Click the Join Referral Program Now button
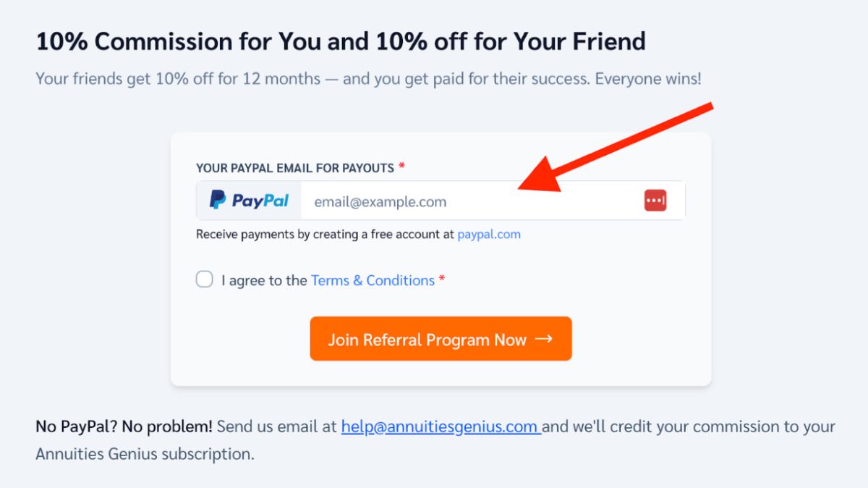 click(x=441, y=338)
